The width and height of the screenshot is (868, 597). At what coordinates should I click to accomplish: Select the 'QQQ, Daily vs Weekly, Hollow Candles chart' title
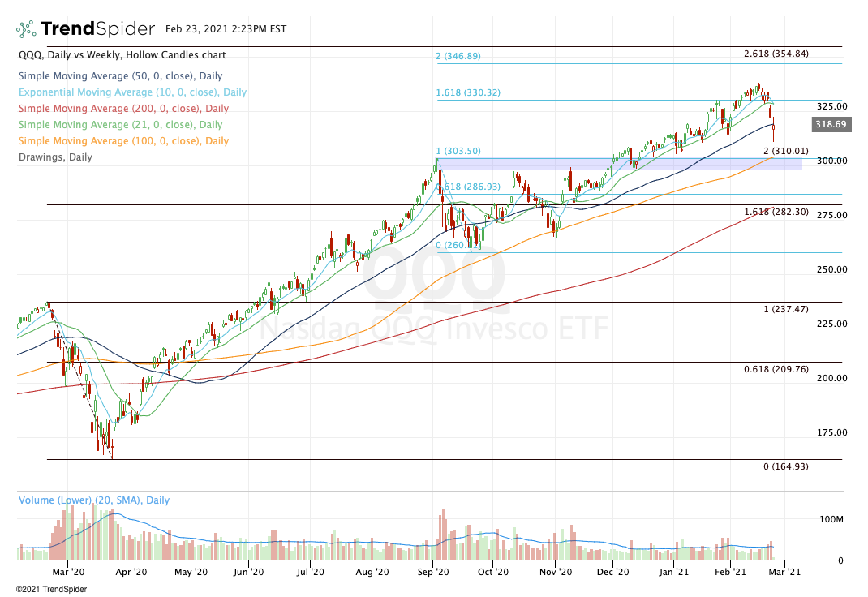(122, 55)
